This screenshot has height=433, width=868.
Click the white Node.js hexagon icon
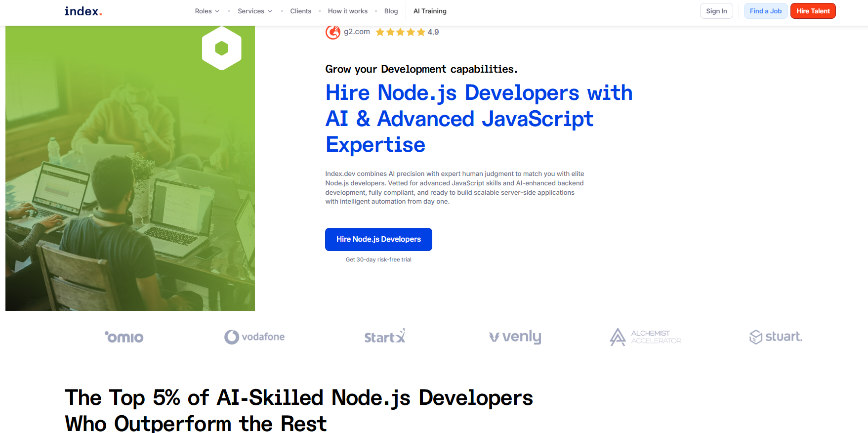coord(222,48)
